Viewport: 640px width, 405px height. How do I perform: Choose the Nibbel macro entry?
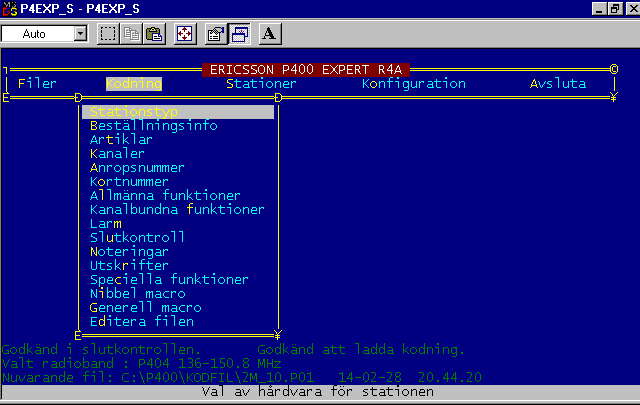pyautogui.click(x=138, y=294)
